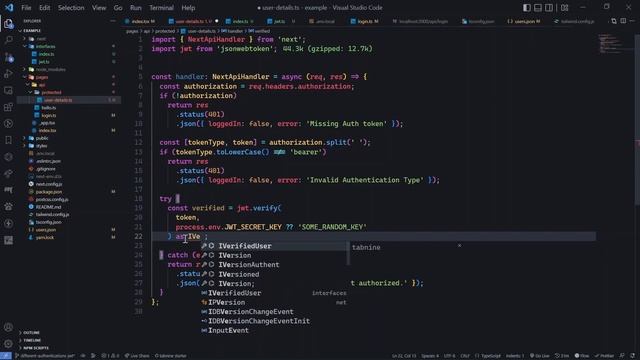
Task: Switch to the users.json editor tab
Action: click(x=524, y=21)
